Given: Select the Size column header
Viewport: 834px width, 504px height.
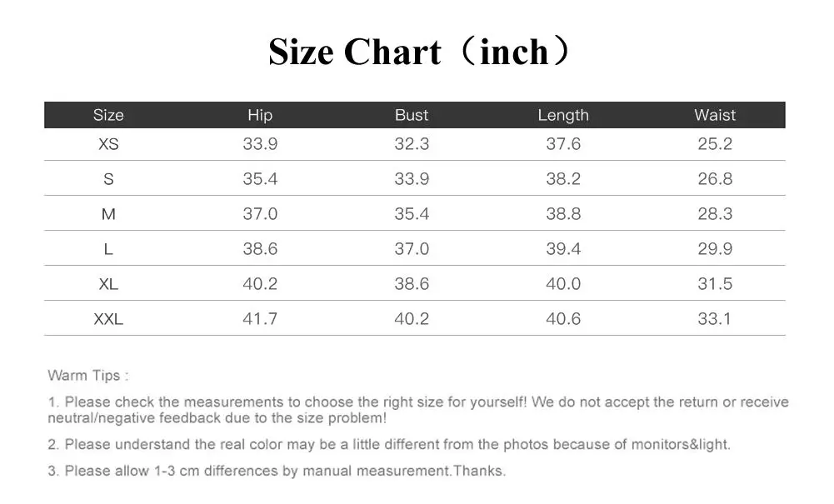Looking at the screenshot, I should coord(108,115).
